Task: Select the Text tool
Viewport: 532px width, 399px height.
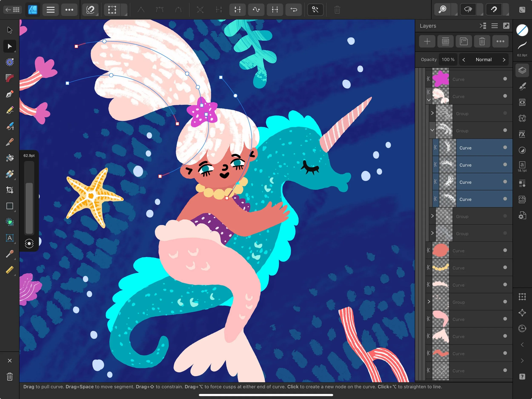Action: (x=10, y=238)
